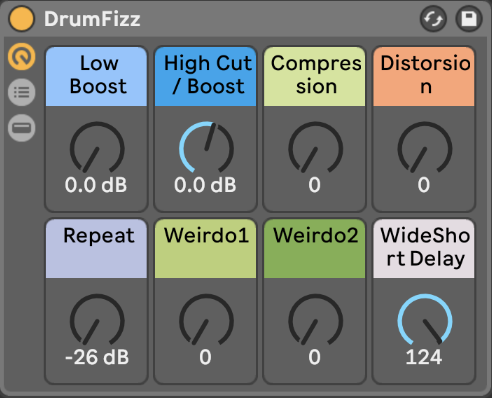Screen dimensions: 492x398
Task: Click the Weirdo2 value 0
Action: tap(314, 357)
